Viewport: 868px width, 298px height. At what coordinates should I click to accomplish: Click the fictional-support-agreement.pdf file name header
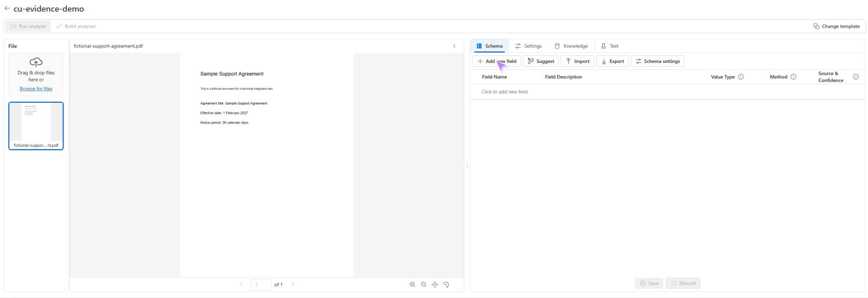(x=108, y=46)
